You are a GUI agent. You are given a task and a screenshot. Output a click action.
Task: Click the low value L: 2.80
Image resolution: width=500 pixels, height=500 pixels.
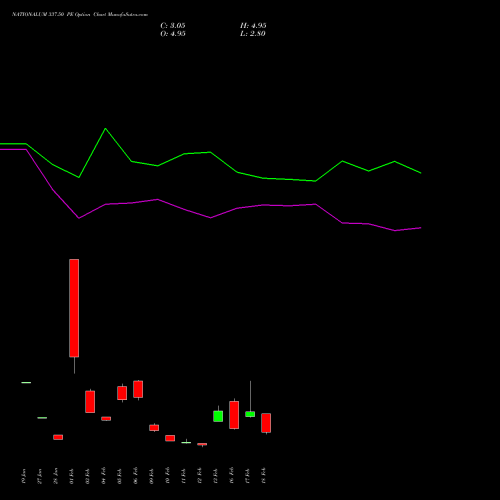(253, 34)
